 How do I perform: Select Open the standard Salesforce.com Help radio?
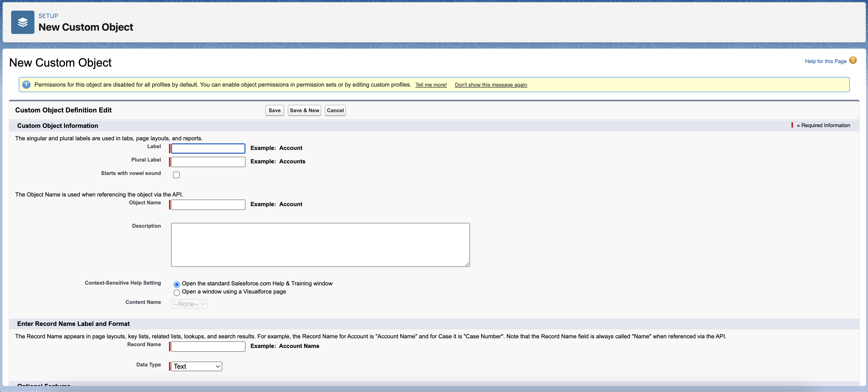coord(177,284)
